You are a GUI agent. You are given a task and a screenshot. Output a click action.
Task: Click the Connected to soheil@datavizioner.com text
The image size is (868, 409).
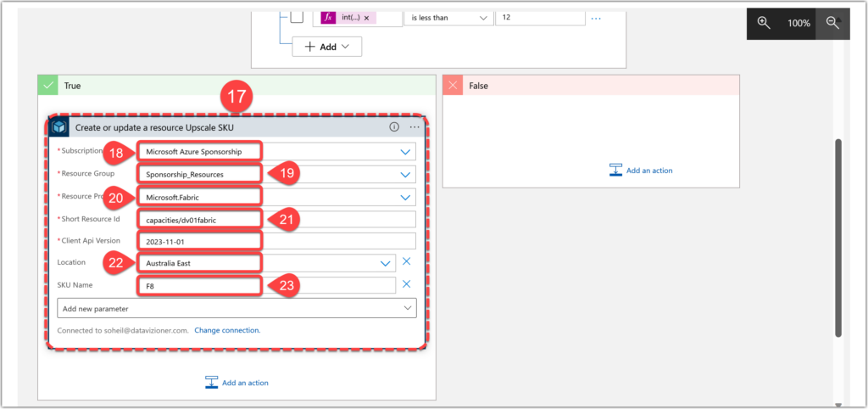coord(123,330)
